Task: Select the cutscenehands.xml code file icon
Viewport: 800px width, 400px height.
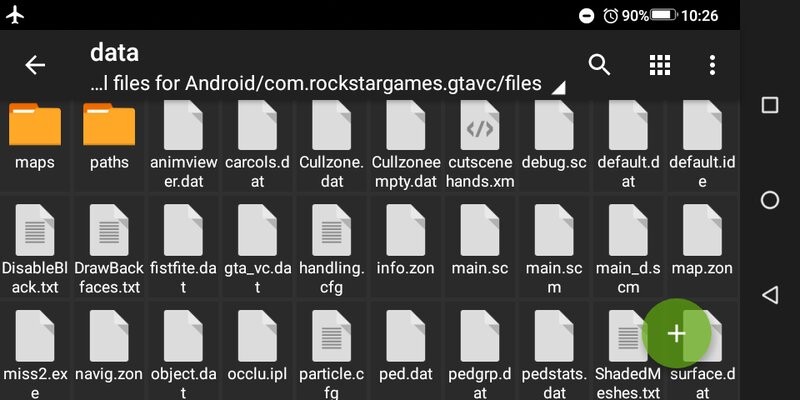Action: pyautogui.click(x=480, y=125)
